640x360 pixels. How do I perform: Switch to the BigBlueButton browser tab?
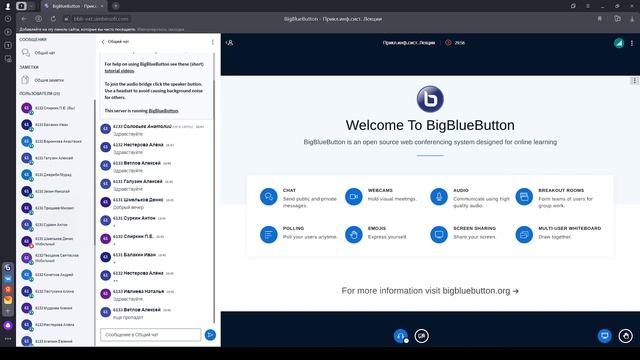tap(73, 6)
